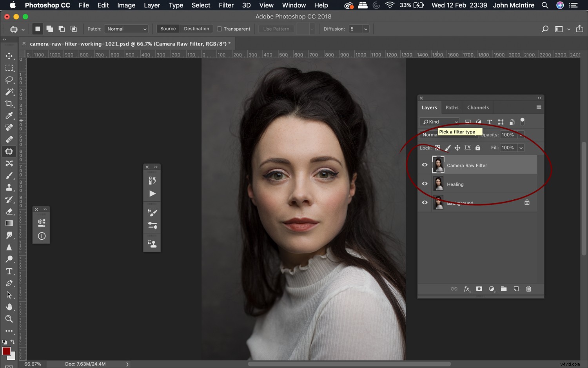Expand the Diffusion value dropdown

tap(365, 29)
